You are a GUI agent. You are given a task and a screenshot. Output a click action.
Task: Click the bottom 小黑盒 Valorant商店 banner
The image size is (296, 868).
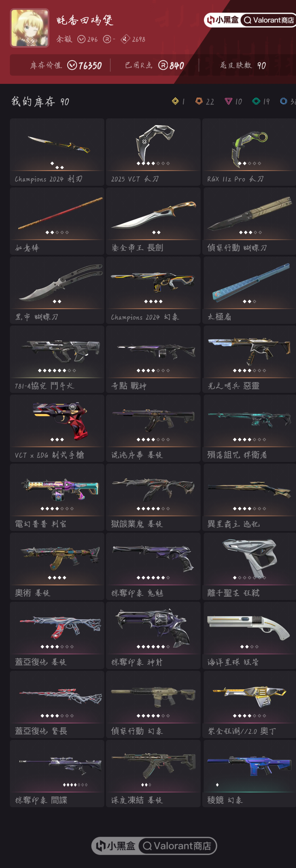pos(154,846)
